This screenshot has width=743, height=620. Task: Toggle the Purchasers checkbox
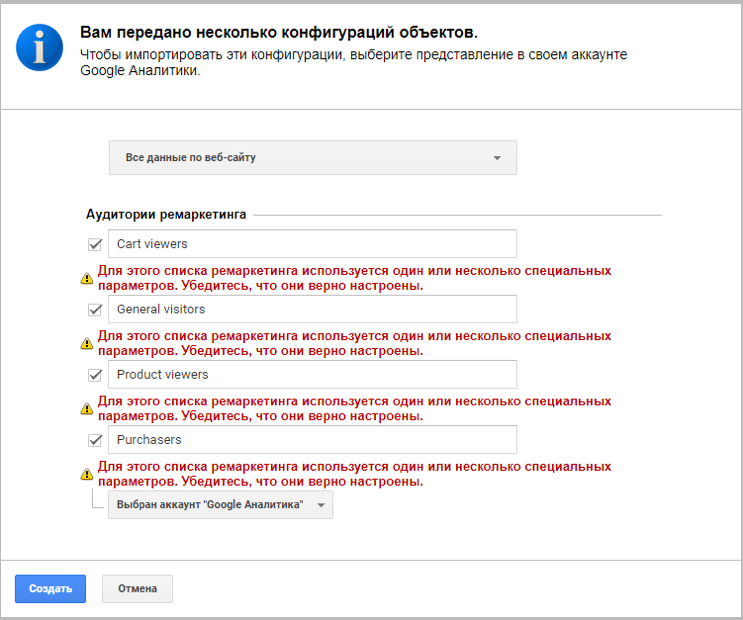point(95,440)
